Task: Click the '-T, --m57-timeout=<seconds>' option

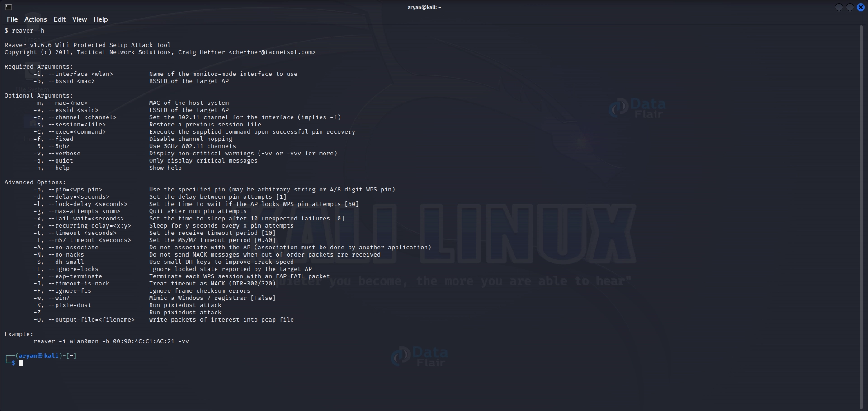Action: [x=82, y=240]
